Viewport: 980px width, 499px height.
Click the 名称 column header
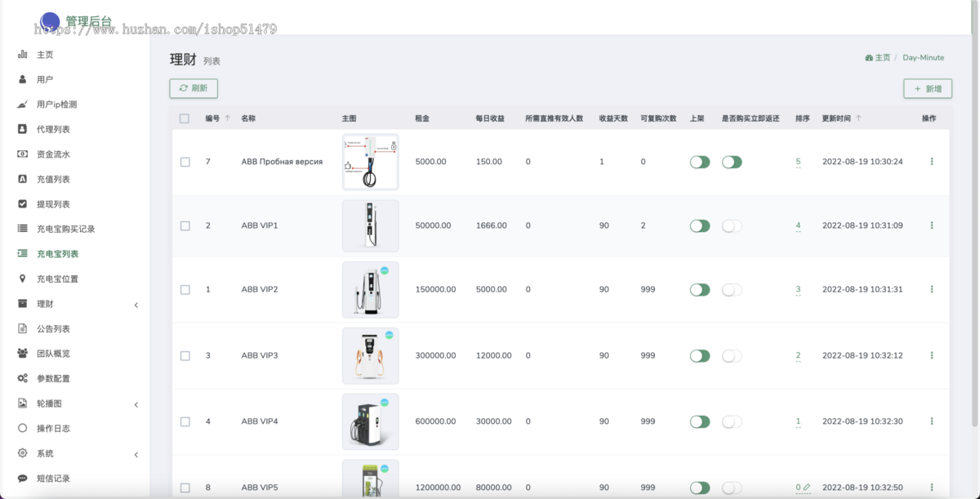coord(248,118)
